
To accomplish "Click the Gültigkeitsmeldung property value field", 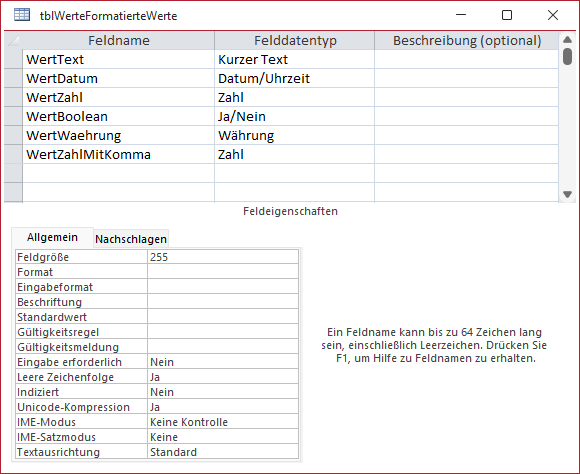I will (x=223, y=347).
